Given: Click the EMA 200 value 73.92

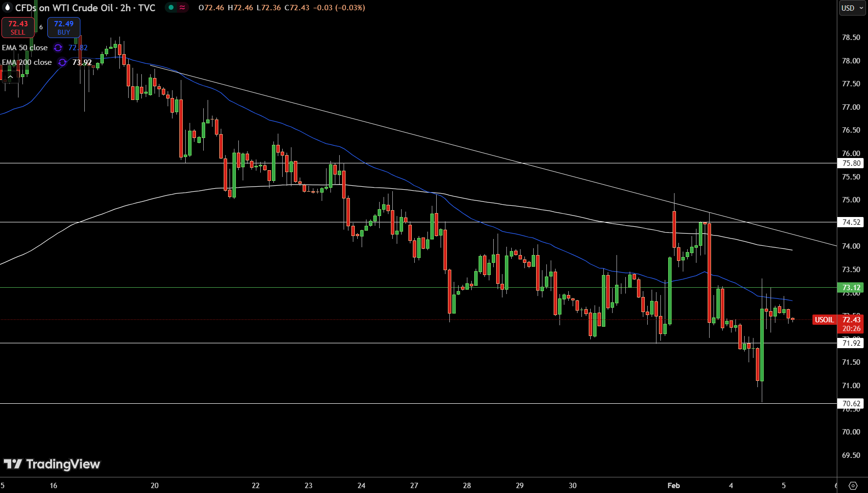Looking at the screenshot, I should [82, 62].
